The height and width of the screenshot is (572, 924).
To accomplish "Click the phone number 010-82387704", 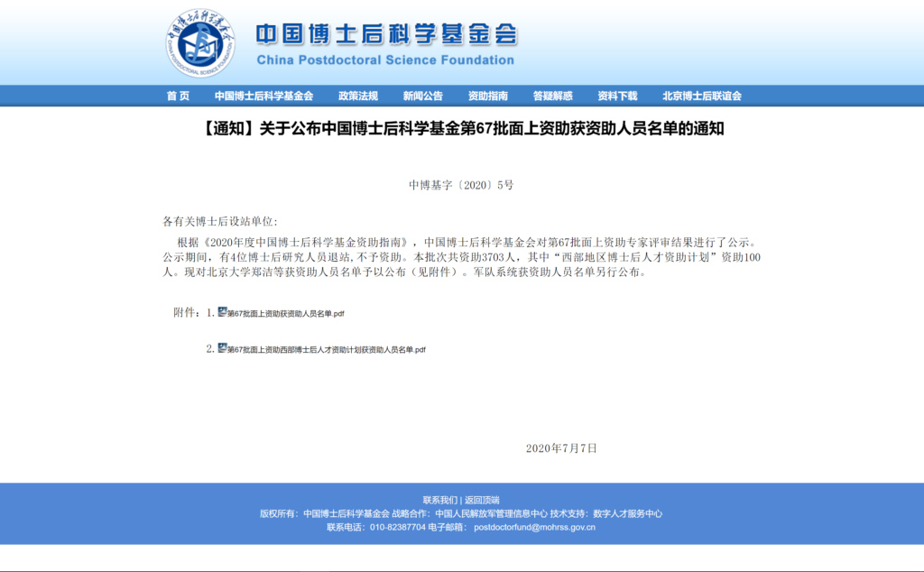I will [x=398, y=527].
